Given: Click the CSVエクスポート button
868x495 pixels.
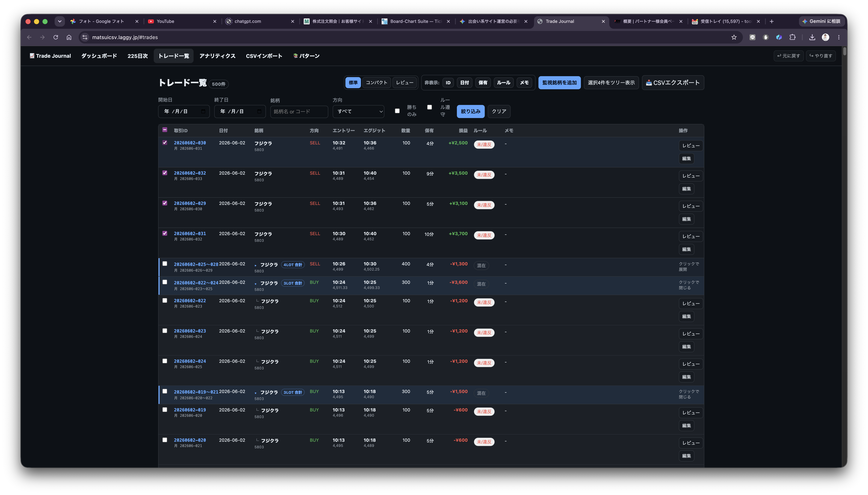Looking at the screenshot, I should click(672, 83).
